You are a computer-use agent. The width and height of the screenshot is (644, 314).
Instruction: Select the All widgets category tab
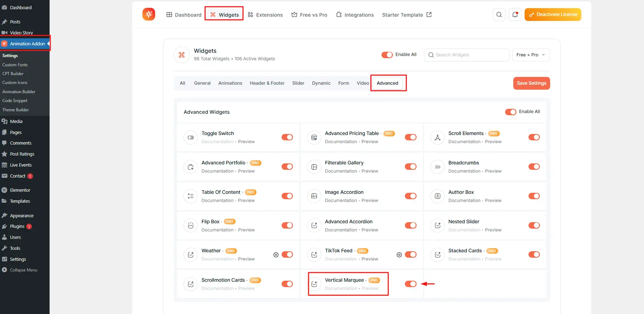point(182,83)
